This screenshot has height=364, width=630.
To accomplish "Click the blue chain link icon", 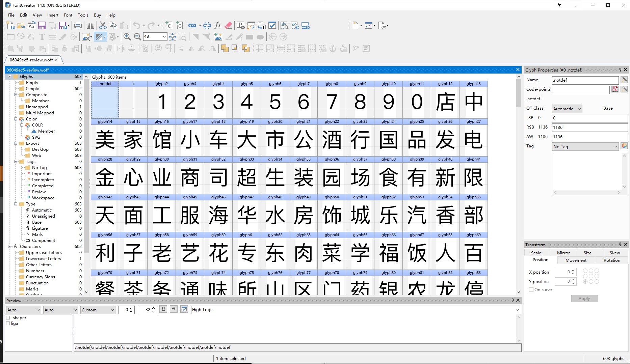I will 192,26.
